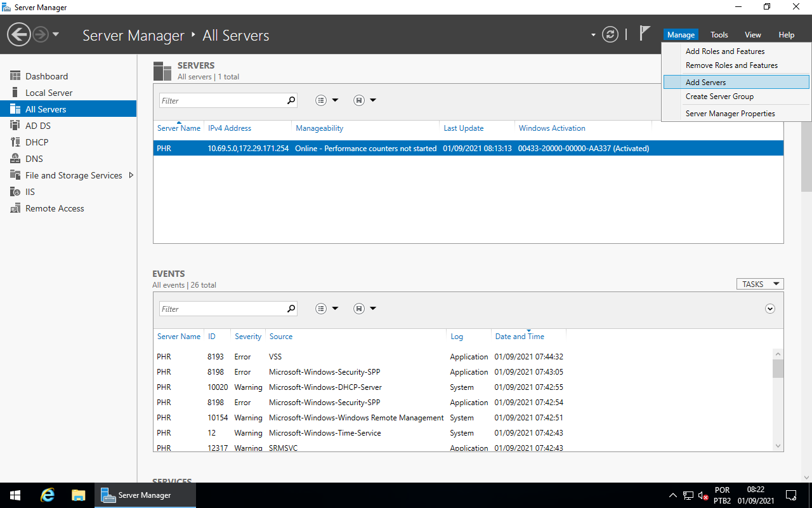Open Dashboard from the sidebar
The height and width of the screenshot is (508, 812).
point(46,76)
